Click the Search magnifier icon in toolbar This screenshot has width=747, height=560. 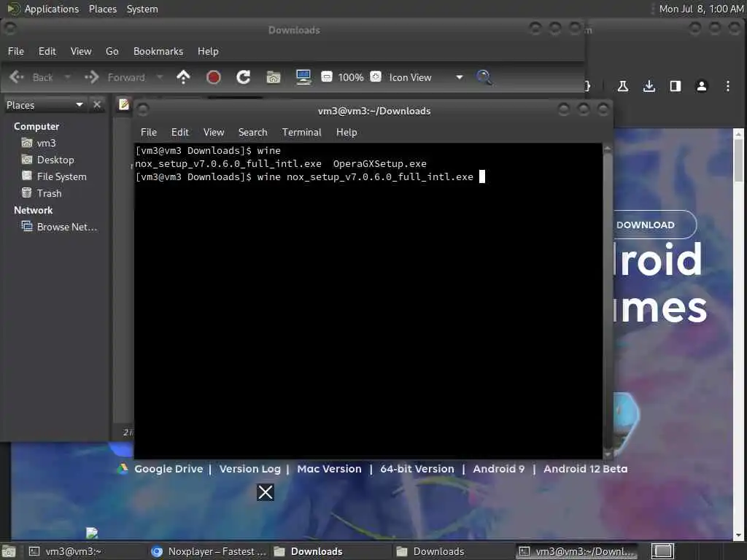click(484, 77)
